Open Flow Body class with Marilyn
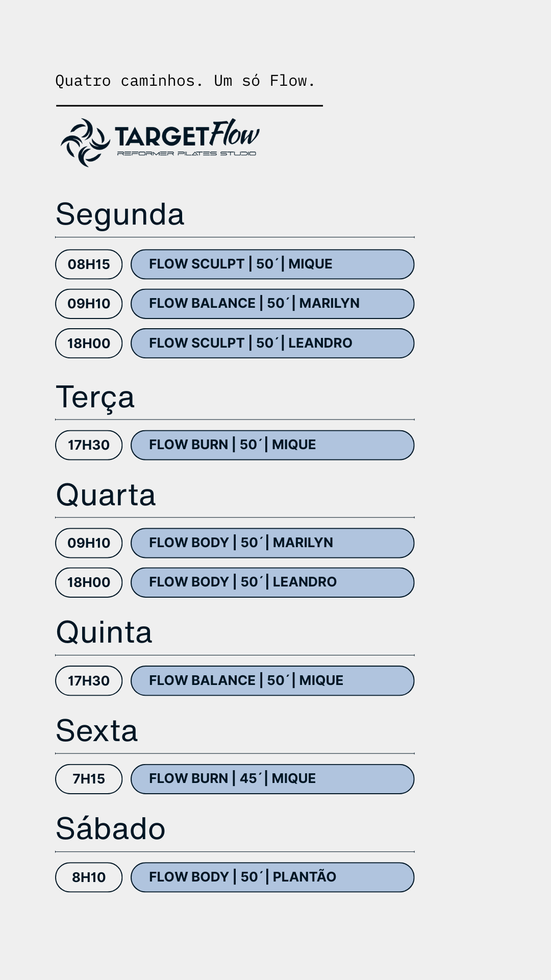This screenshot has width=551, height=980. [272, 543]
